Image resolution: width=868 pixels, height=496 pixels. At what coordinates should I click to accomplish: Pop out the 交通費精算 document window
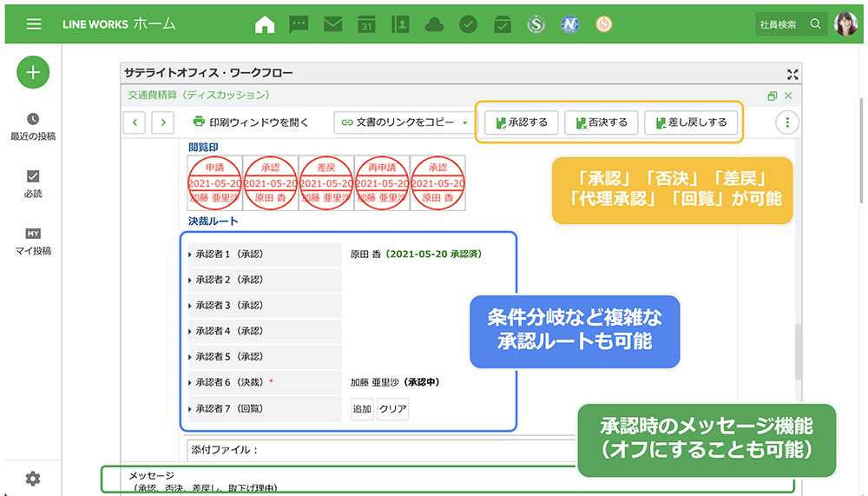[773, 96]
